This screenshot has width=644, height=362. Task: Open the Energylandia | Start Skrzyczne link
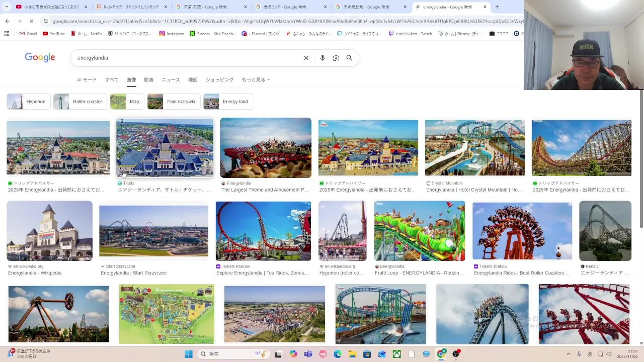[x=133, y=273]
